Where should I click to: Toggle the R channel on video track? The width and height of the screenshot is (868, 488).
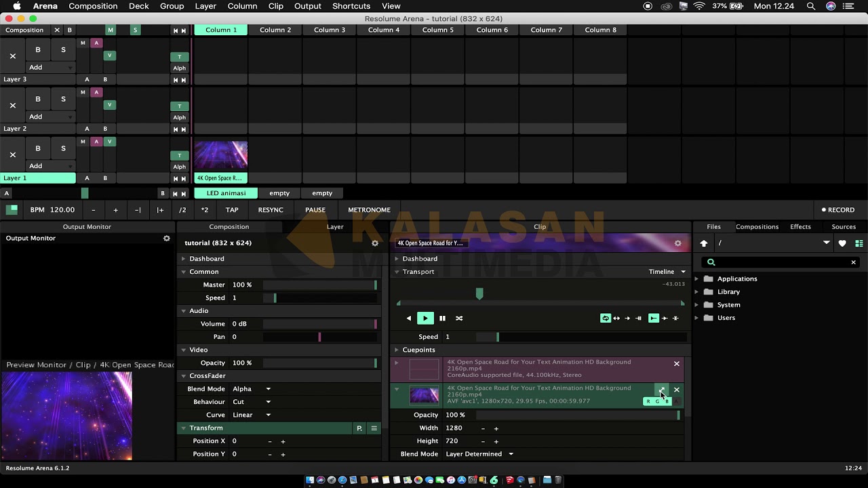pos(648,401)
